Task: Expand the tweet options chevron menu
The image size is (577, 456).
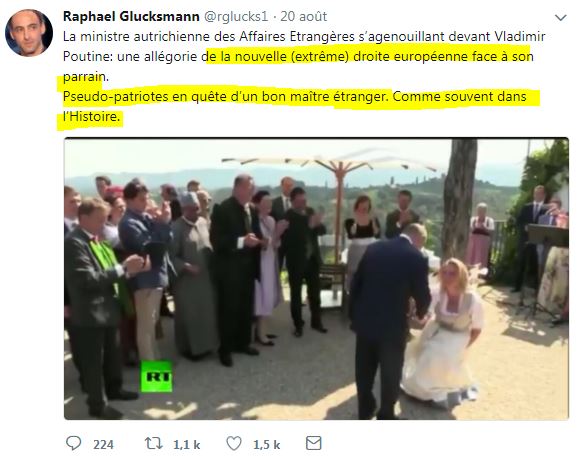Action: coord(560,17)
